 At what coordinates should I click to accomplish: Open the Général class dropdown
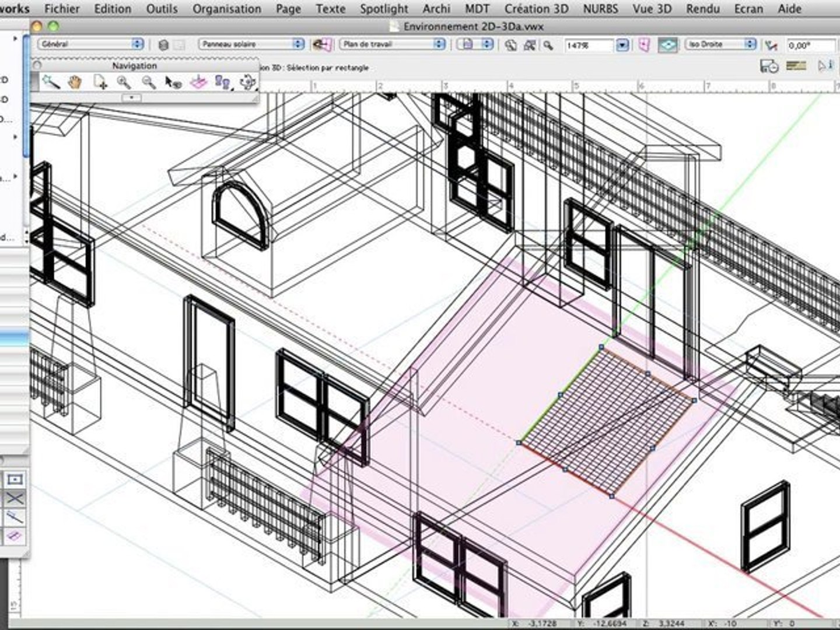pyautogui.click(x=90, y=44)
